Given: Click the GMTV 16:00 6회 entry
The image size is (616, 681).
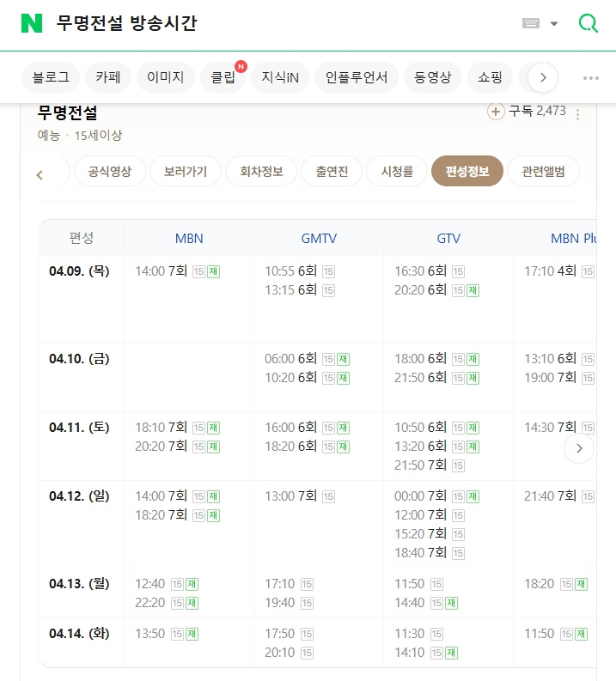Looking at the screenshot, I should (x=308, y=428).
